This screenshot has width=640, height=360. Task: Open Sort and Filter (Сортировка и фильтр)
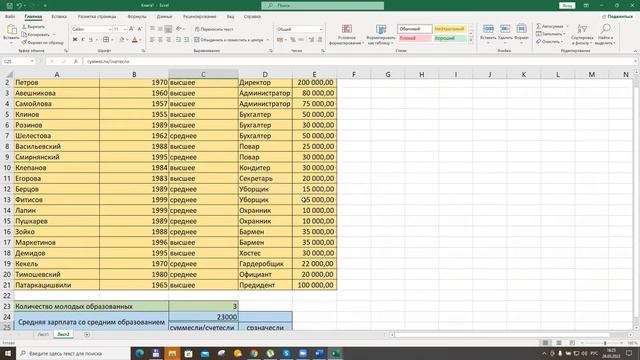pos(582,34)
